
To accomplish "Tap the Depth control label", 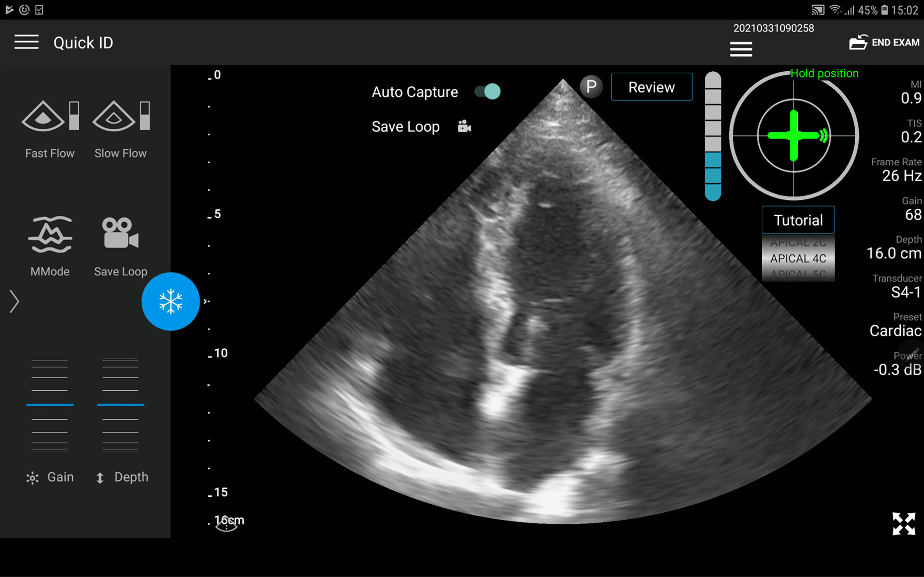I will coord(130,477).
